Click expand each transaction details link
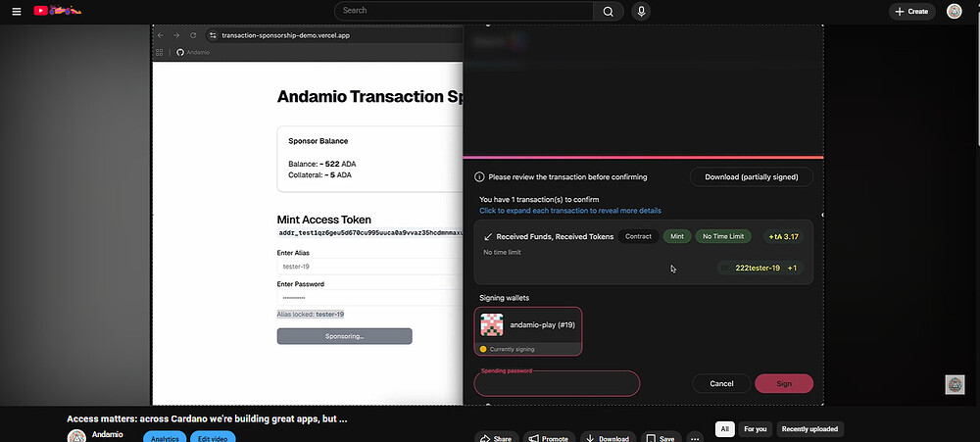The width and height of the screenshot is (980, 442). [570, 211]
